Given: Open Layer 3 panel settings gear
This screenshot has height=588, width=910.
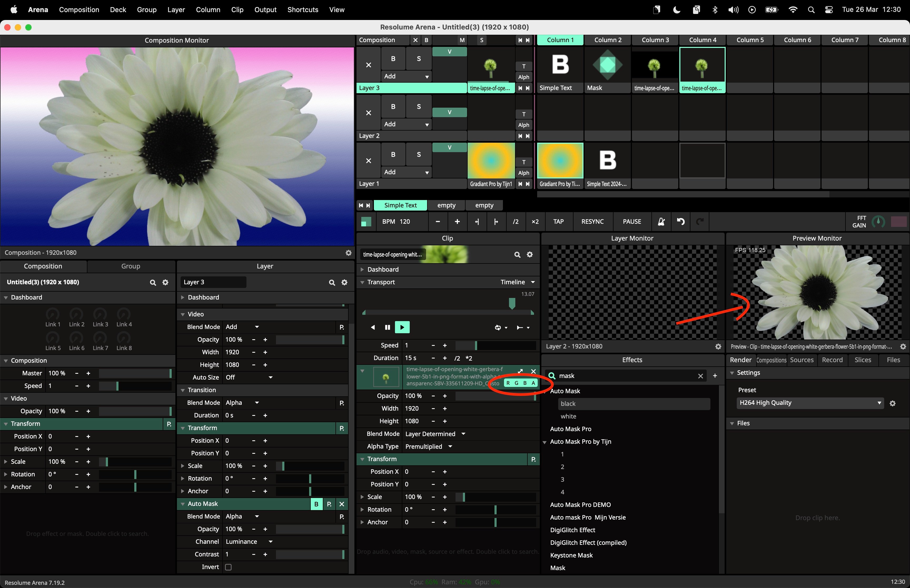Looking at the screenshot, I should coord(344,282).
